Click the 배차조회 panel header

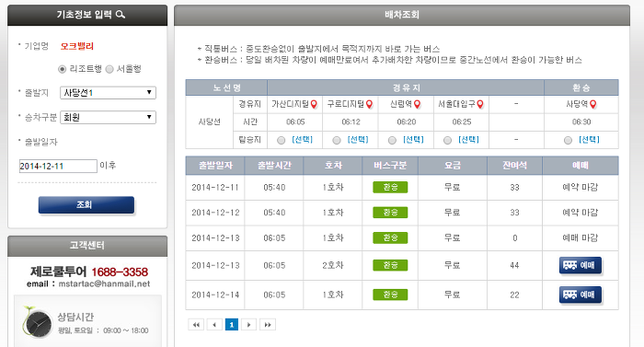pyautogui.click(x=402, y=16)
